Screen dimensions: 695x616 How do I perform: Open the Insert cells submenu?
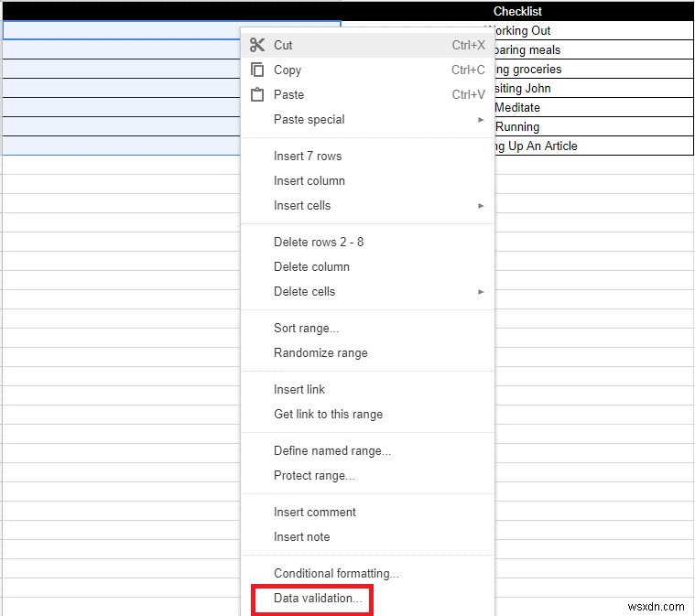pyautogui.click(x=367, y=206)
